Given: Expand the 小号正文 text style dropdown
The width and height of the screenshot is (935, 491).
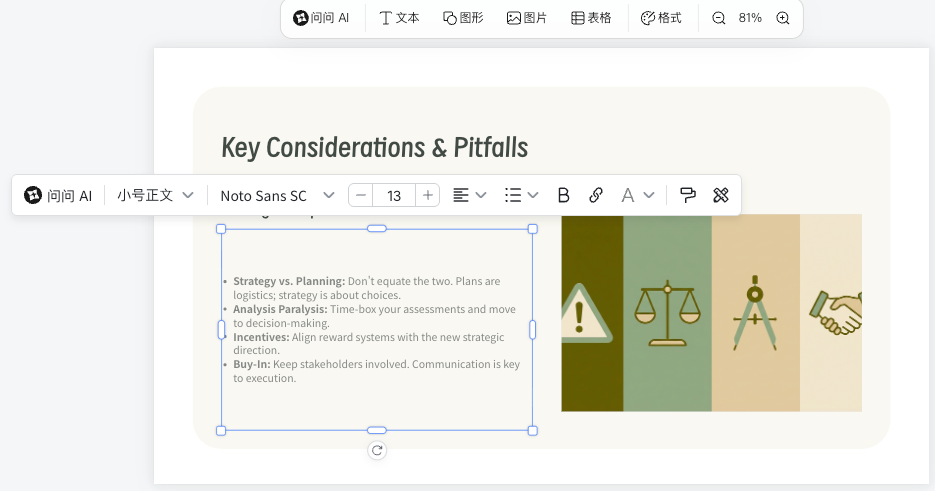Looking at the screenshot, I should coord(155,195).
